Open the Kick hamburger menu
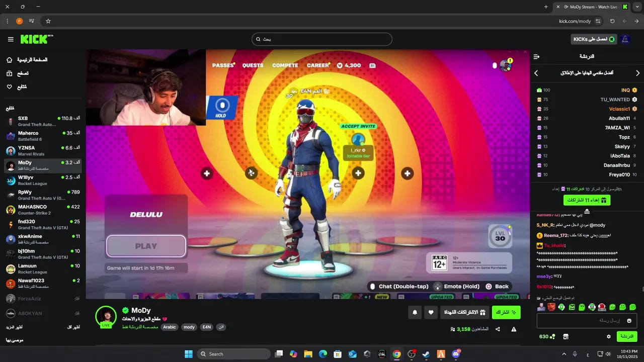The height and width of the screenshot is (362, 644). click(11, 39)
